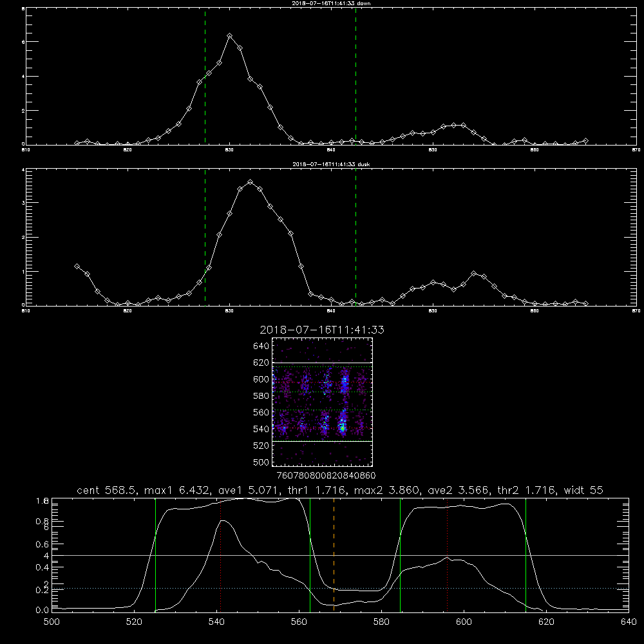Click y-axis label 0.0 on the bottom plot
644x644 pixels.
click(43, 610)
